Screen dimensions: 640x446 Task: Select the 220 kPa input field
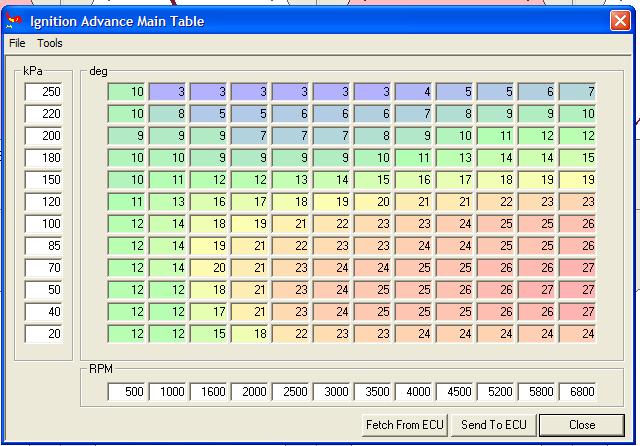pos(43,113)
